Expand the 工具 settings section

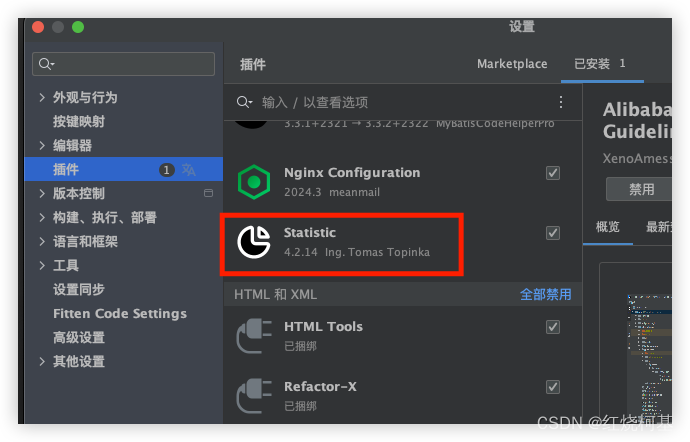click(x=42, y=265)
